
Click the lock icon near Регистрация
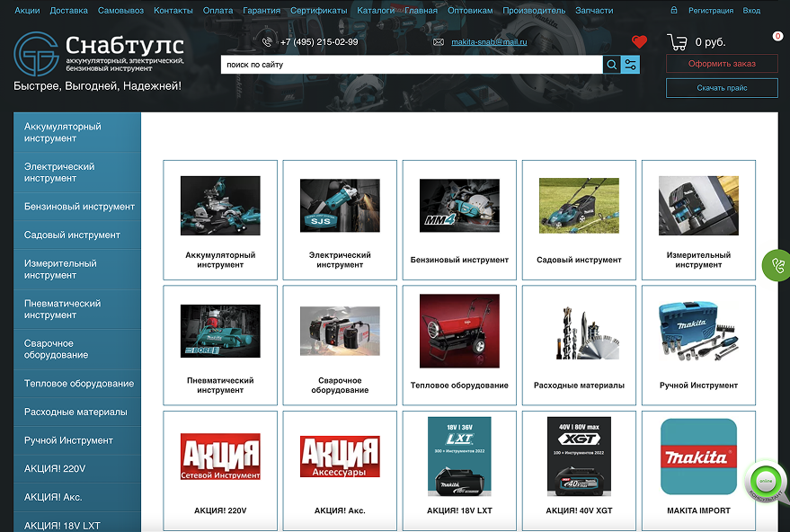[x=674, y=10]
